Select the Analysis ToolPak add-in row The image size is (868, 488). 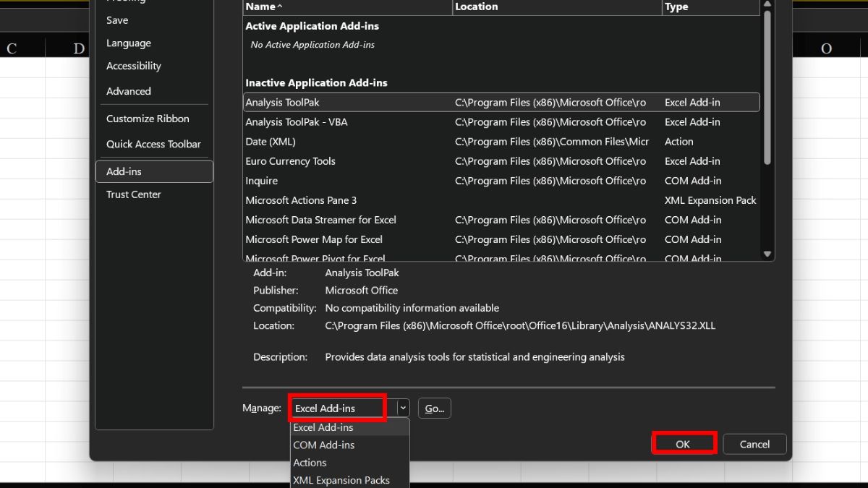501,103
